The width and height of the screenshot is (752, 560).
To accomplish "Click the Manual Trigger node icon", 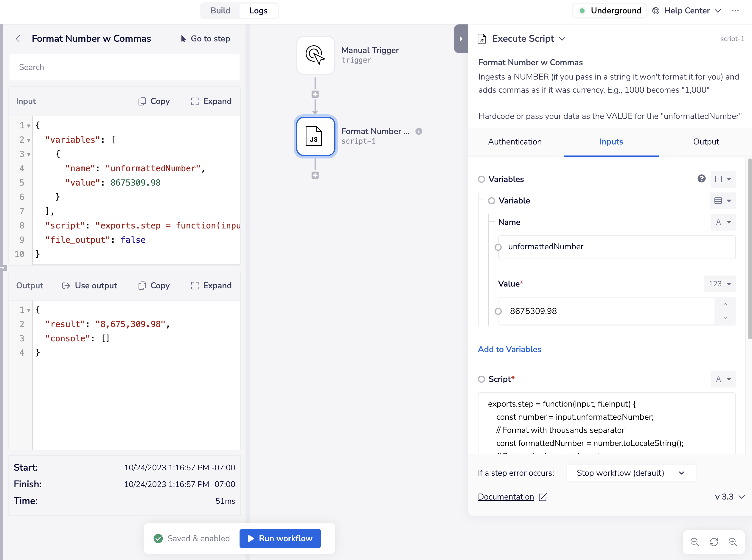I will [x=315, y=55].
